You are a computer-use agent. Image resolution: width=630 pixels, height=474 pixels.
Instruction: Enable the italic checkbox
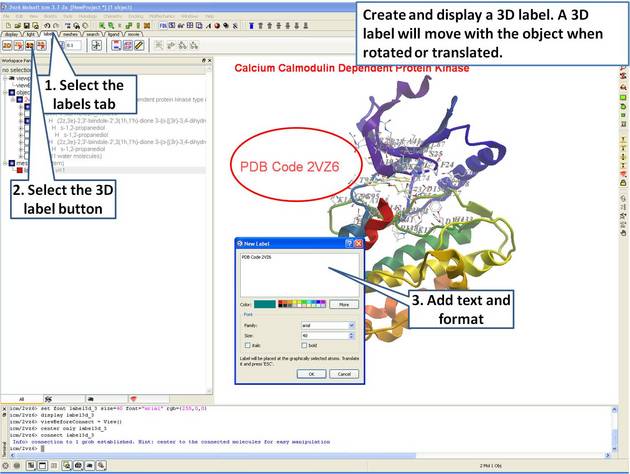pyautogui.click(x=246, y=346)
